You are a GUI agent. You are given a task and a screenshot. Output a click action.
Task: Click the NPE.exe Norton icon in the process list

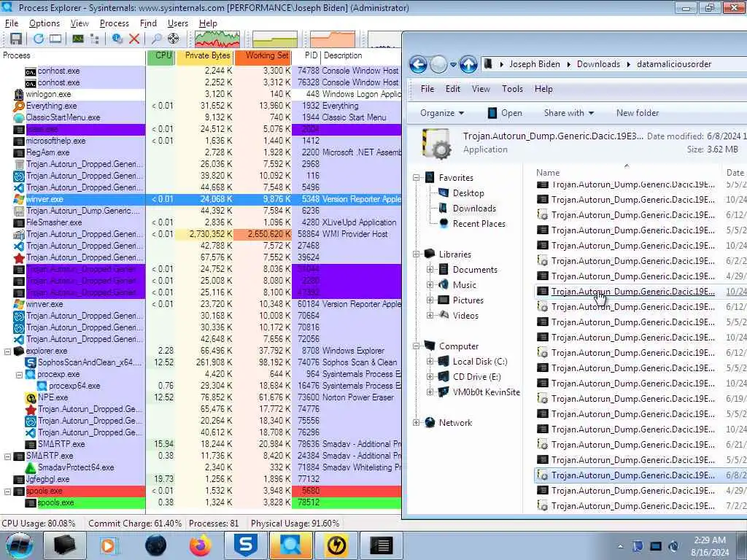(x=31, y=397)
